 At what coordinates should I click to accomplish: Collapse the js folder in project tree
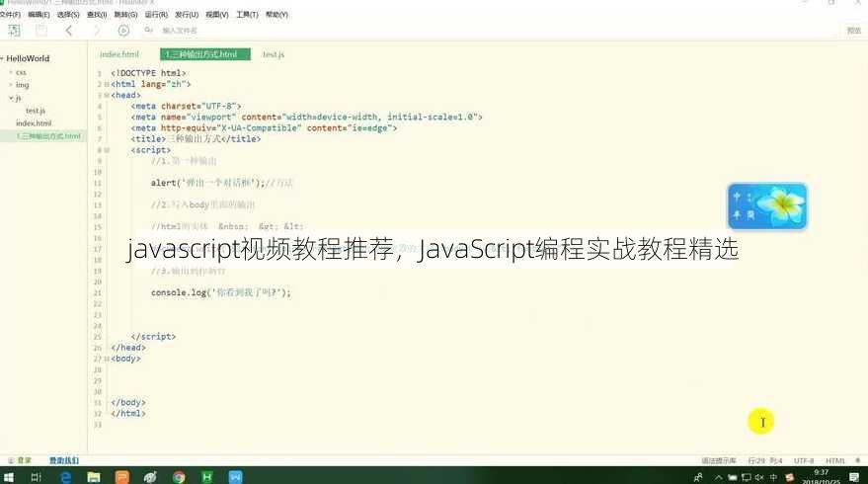11,98
